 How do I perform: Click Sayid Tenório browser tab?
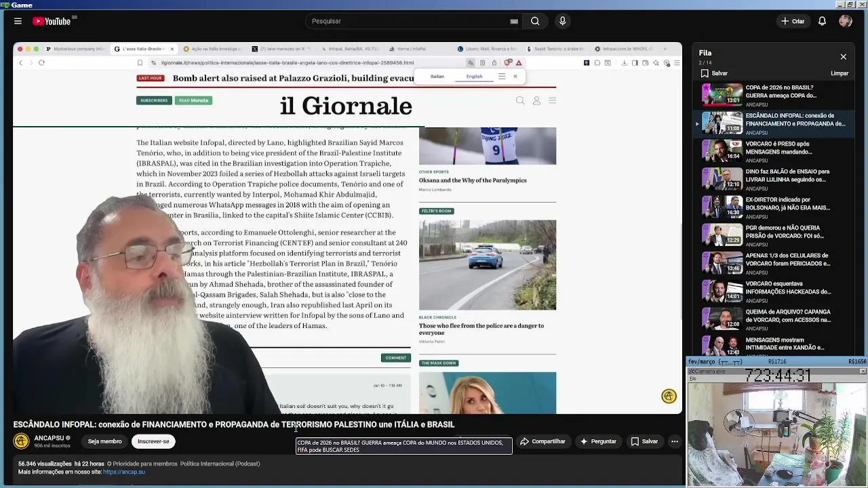[555, 49]
